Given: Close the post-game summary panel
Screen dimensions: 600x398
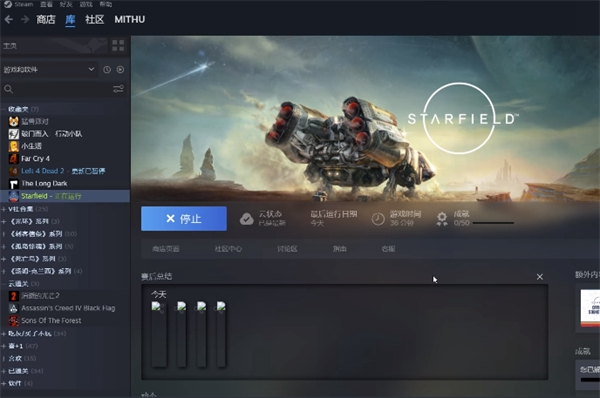Looking at the screenshot, I should click(540, 277).
